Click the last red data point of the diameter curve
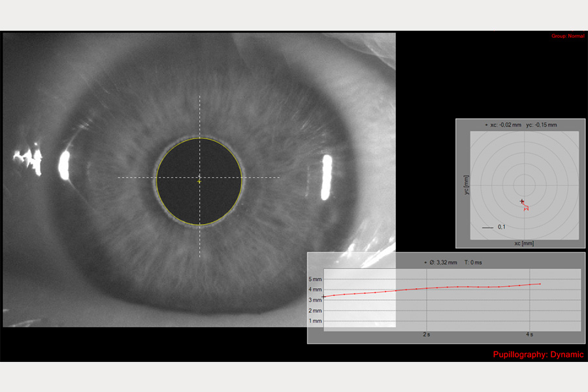 pyautogui.click(x=540, y=284)
